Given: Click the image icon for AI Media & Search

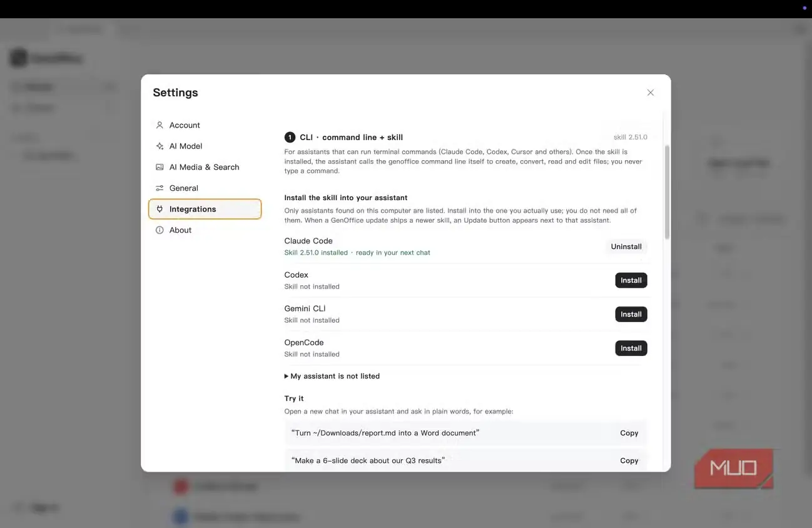Looking at the screenshot, I should [160, 167].
